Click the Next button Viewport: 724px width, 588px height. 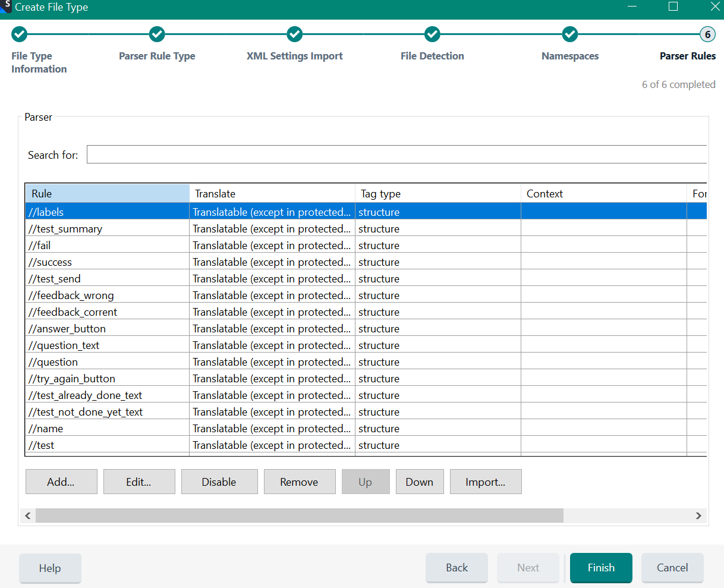click(x=528, y=568)
